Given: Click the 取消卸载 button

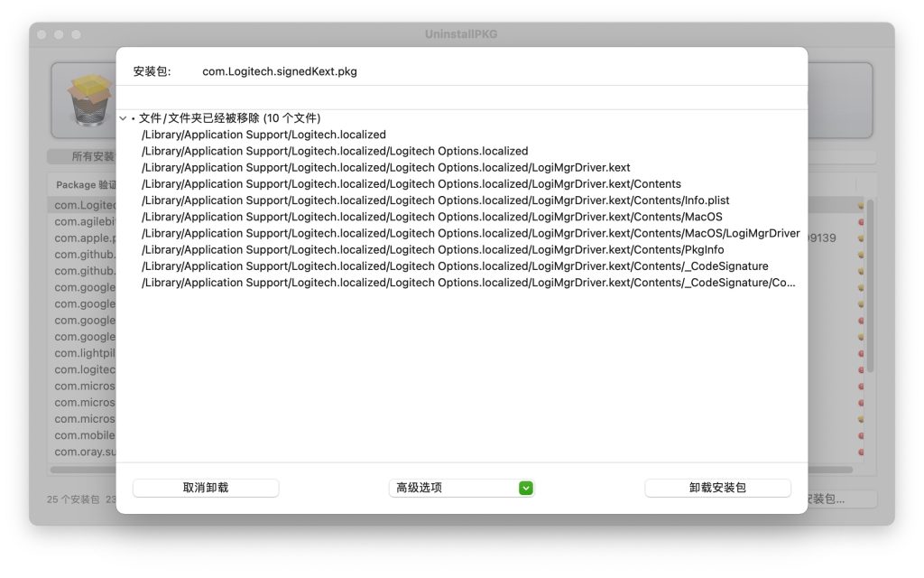Looking at the screenshot, I should (x=206, y=488).
